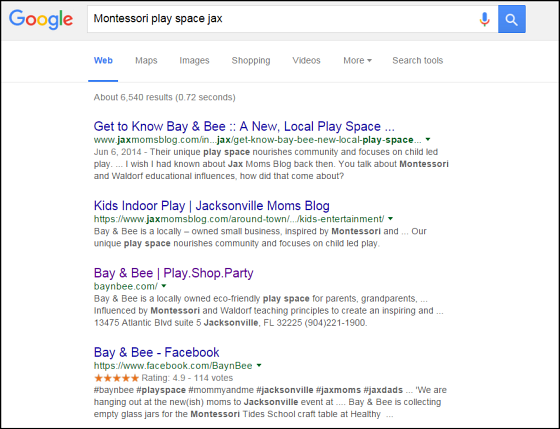Expand arrow beside jaxmomsblog get-know-bay-bee URL

(428, 139)
